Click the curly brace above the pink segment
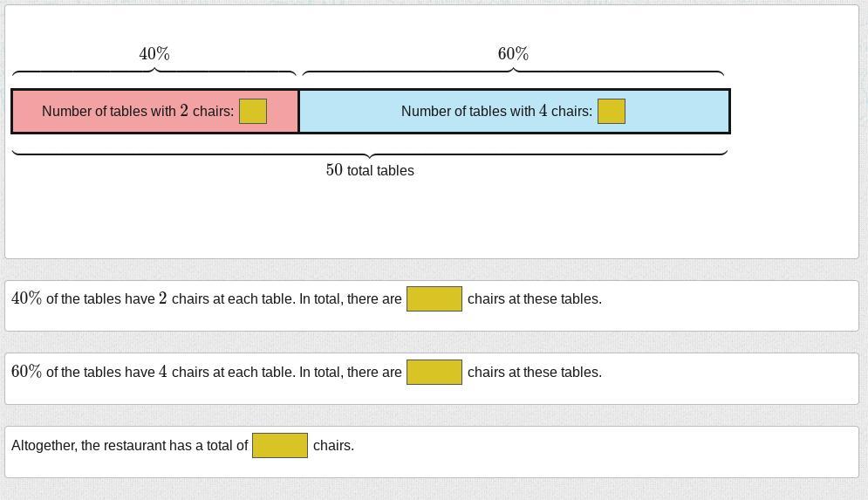Viewport: 868px width, 500px height. pos(154,72)
